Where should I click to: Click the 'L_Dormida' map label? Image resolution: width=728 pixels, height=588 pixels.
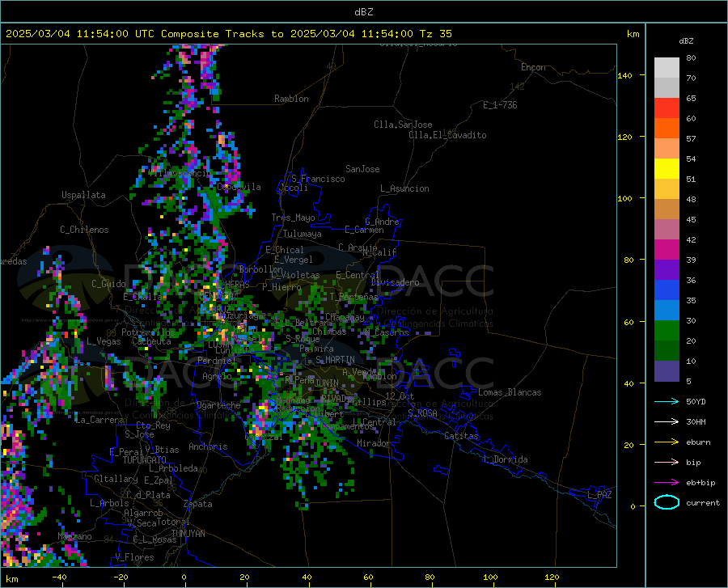[x=506, y=459]
